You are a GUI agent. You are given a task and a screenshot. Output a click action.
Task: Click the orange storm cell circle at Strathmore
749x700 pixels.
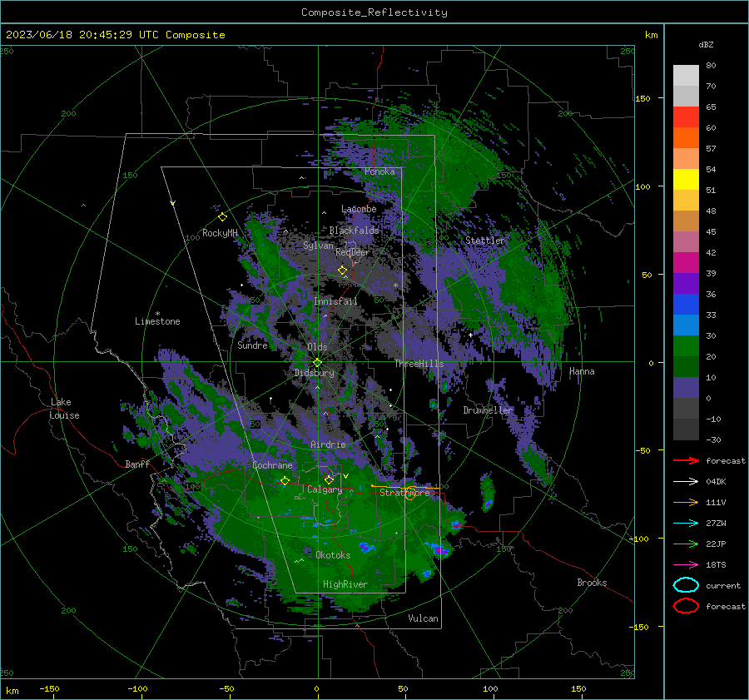[x=409, y=495]
